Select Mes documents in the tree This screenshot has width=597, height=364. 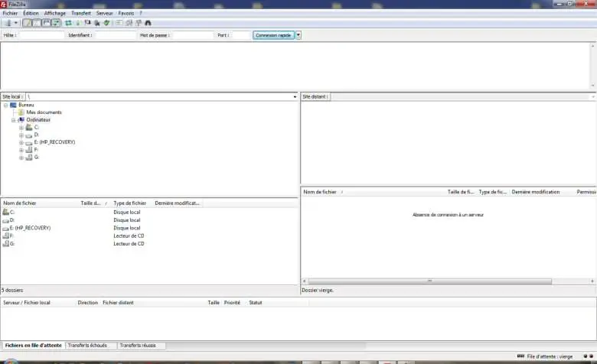click(x=44, y=112)
